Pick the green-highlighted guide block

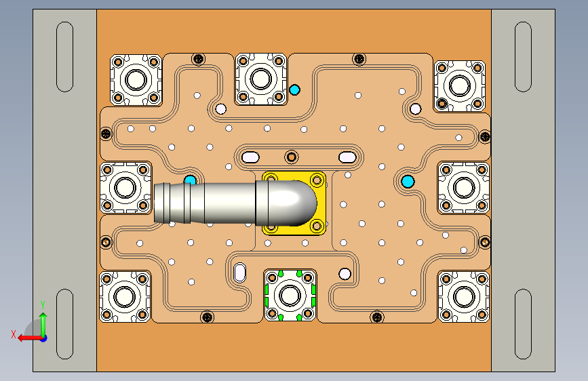click(x=290, y=295)
